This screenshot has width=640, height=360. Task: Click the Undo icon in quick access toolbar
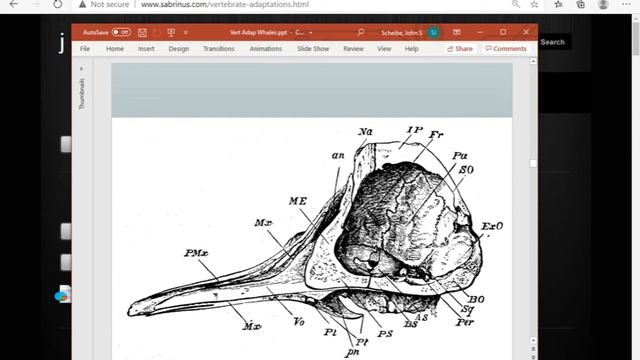pyautogui.click(x=157, y=32)
